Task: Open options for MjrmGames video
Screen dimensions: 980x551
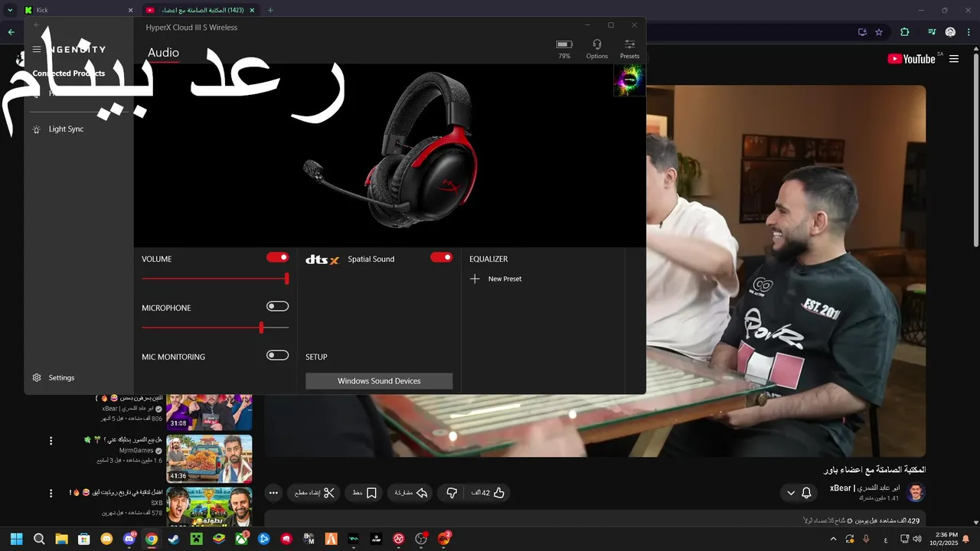Action: pyautogui.click(x=51, y=441)
